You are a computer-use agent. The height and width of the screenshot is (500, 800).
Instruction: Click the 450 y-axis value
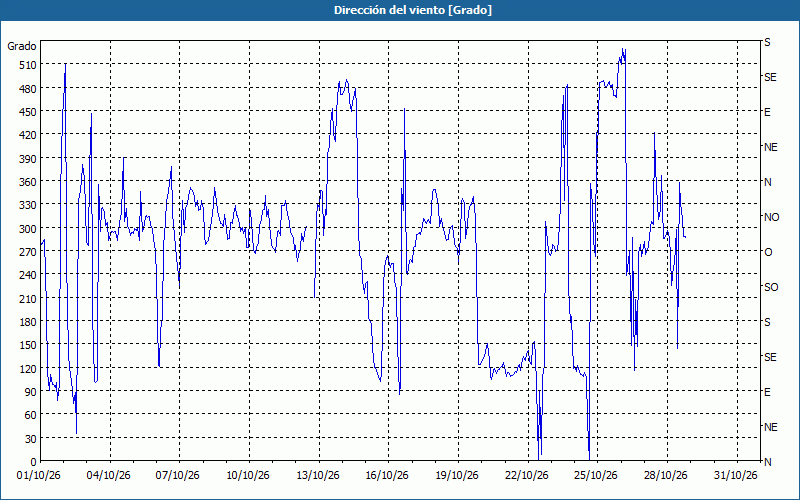(28, 112)
